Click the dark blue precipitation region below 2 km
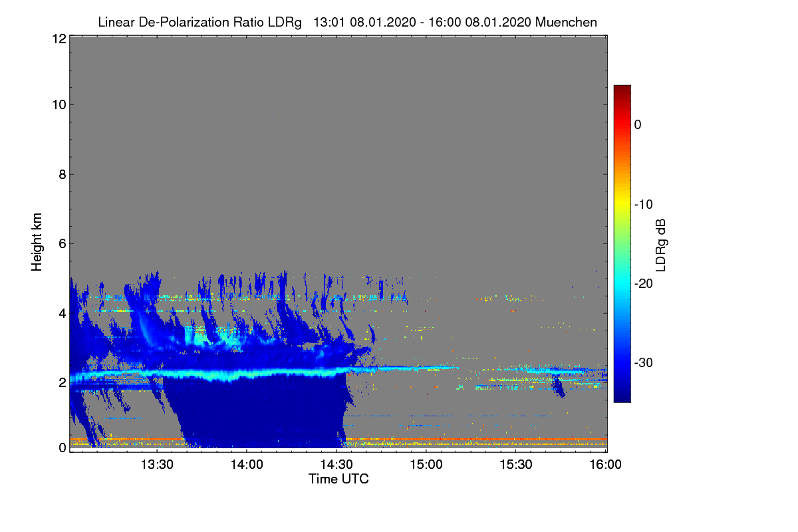This screenshot has height=532, width=798. click(x=259, y=412)
